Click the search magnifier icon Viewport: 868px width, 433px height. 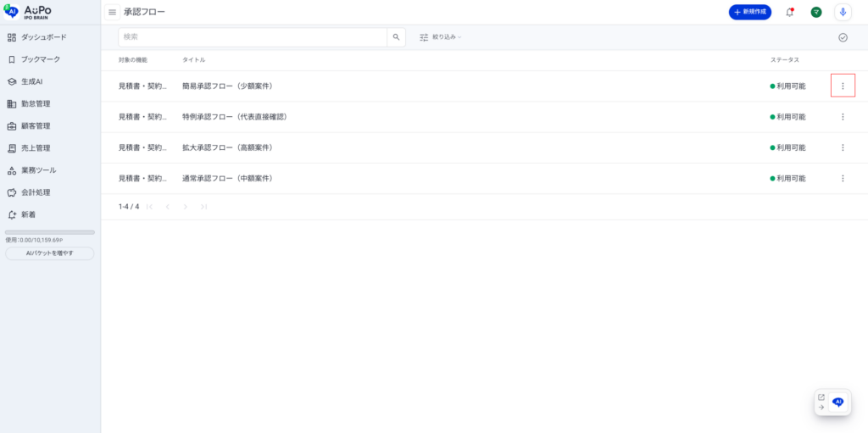point(396,37)
